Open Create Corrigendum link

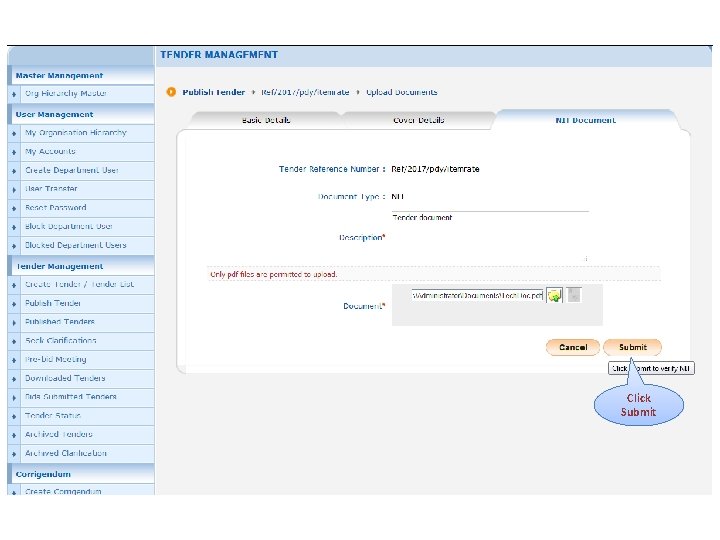point(63,491)
